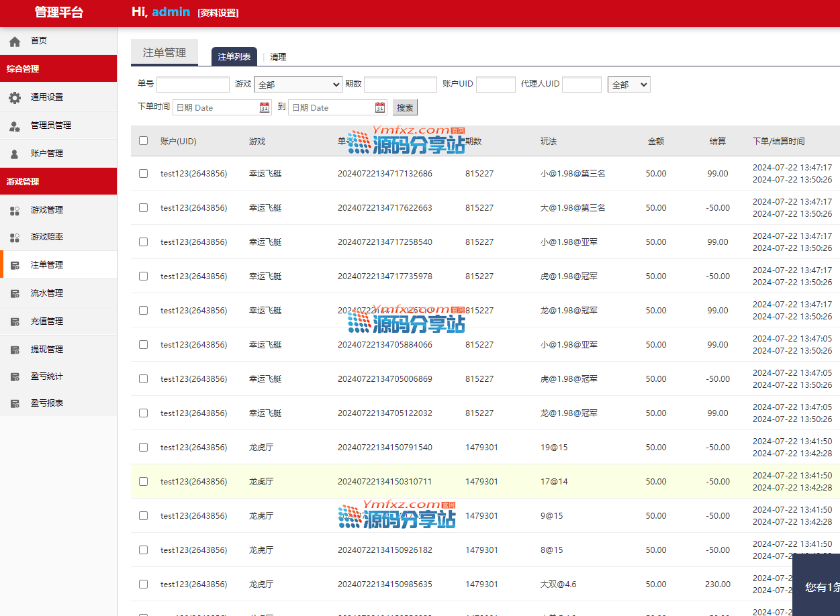The height and width of the screenshot is (616, 840).
Task: Click the 单号 input field
Action: click(x=193, y=85)
